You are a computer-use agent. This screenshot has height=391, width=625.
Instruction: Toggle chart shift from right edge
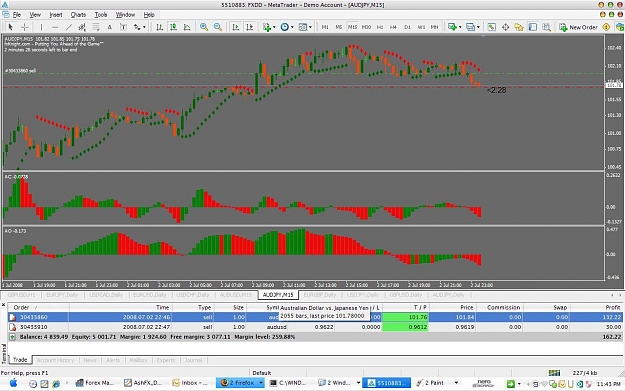click(x=250, y=27)
